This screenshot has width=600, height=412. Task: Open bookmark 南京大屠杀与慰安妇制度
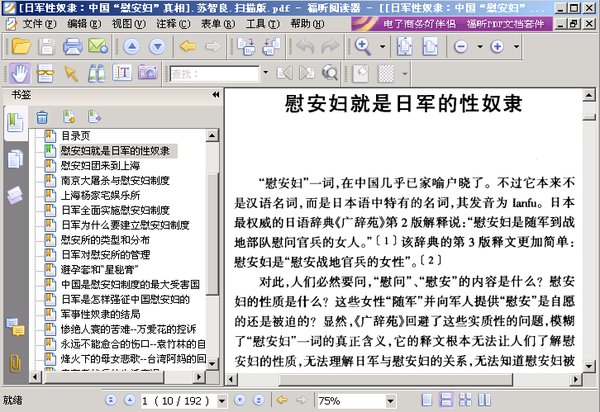(115, 180)
